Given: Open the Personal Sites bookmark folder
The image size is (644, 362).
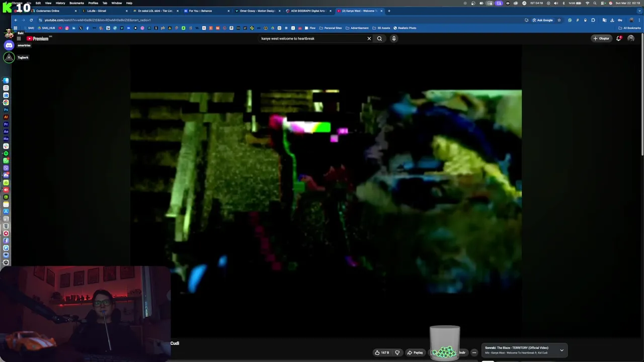Looking at the screenshot, I should tap(331, 28).
